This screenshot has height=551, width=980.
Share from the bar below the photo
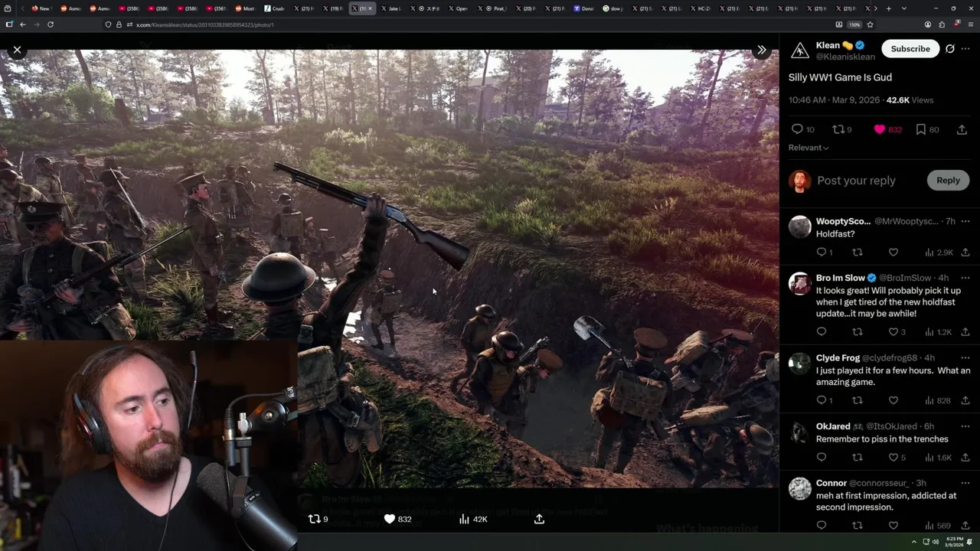pyautogui.click(x=539, y=519)
